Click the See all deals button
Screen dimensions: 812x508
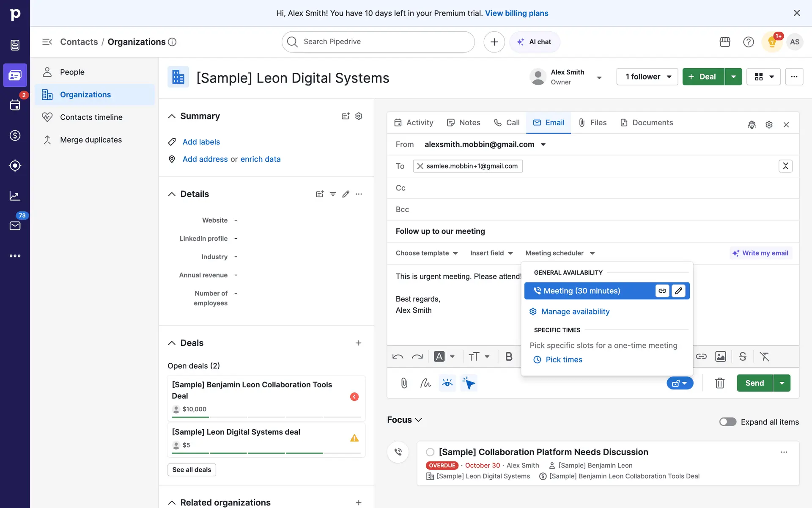tap(192, 469)
